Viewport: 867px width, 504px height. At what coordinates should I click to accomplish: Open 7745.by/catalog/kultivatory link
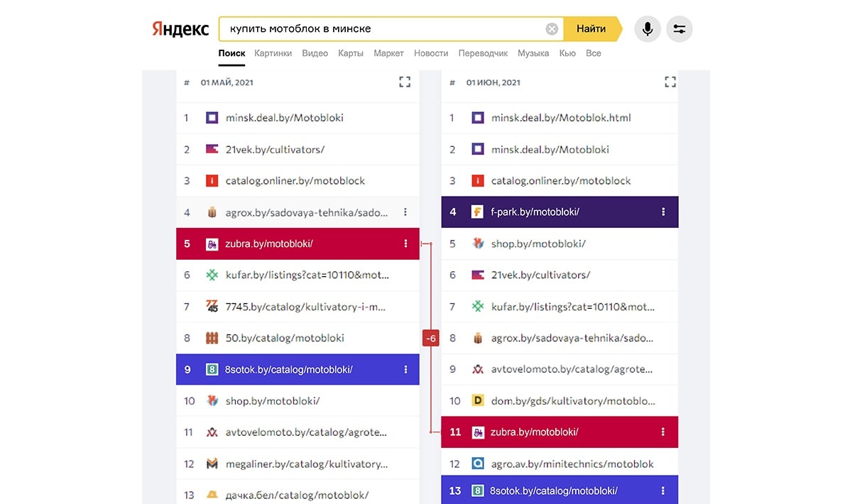[307, 307]
